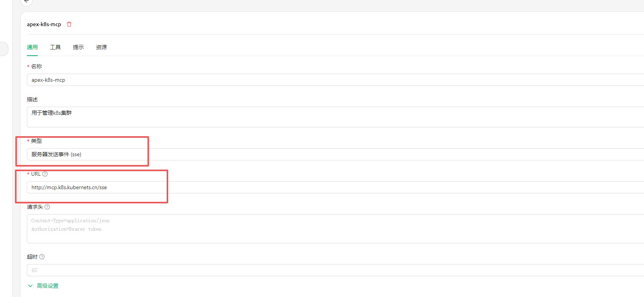Select the 资源 tab
The height and width of the screenshot is (297, 644).
[101, 47]
